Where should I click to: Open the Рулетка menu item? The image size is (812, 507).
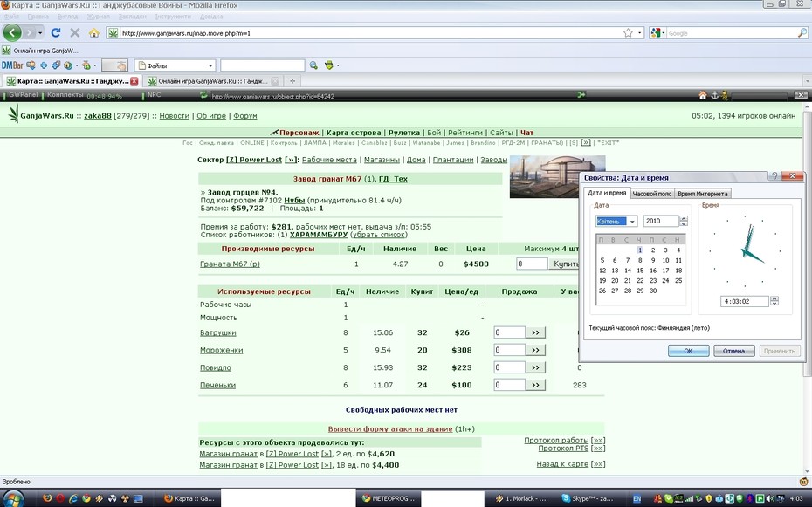[404, 133]
